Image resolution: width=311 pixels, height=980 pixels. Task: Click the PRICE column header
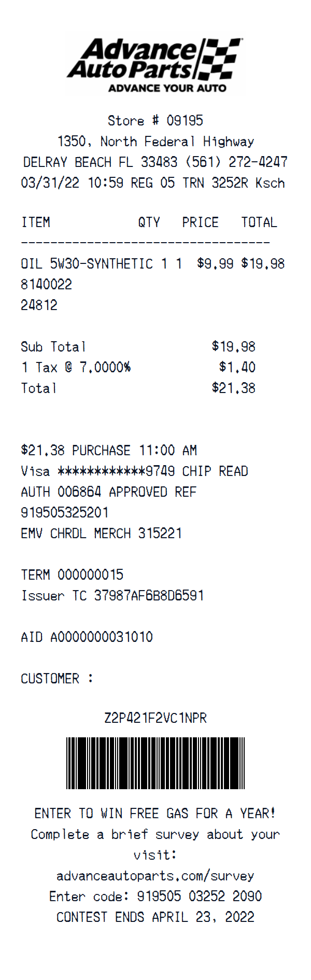200,222
